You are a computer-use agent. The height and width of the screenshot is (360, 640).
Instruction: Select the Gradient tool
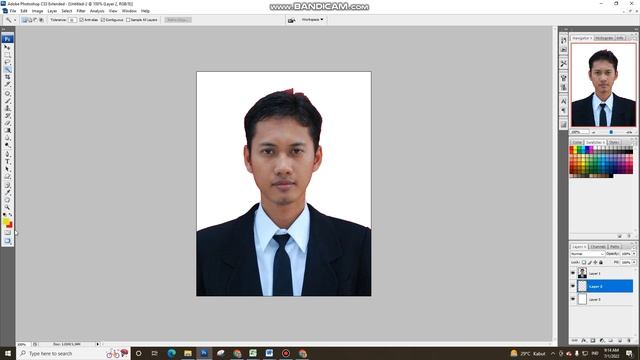7,130
